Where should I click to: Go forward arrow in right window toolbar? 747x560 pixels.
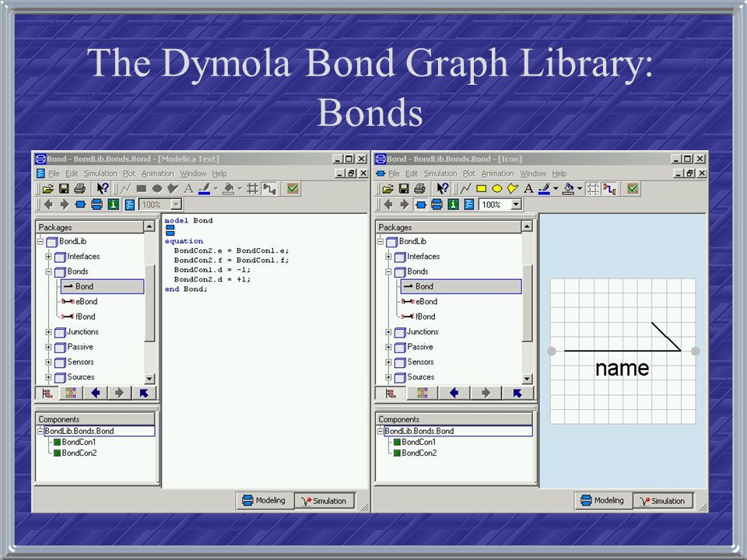(405, 205)
